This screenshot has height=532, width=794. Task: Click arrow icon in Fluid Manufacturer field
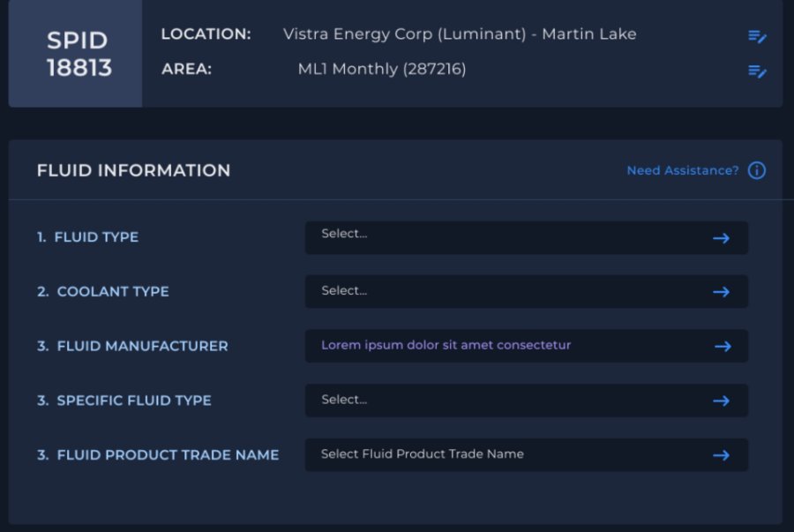pyautogui.click(x=723, y=346)
